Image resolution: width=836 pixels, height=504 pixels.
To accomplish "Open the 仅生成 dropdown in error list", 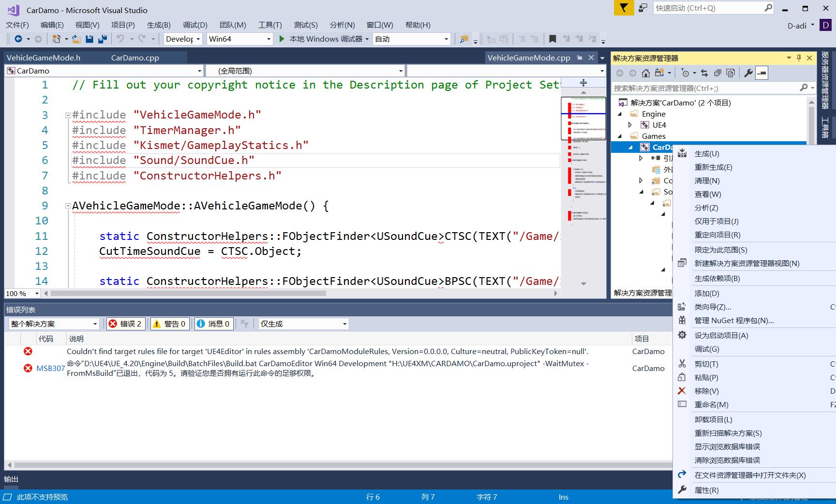I will click(x=304, y=324).
